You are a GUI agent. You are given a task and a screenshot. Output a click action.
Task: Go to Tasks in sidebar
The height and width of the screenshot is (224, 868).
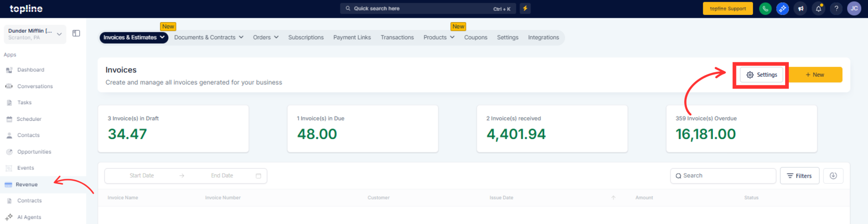[x=24, y=103]
